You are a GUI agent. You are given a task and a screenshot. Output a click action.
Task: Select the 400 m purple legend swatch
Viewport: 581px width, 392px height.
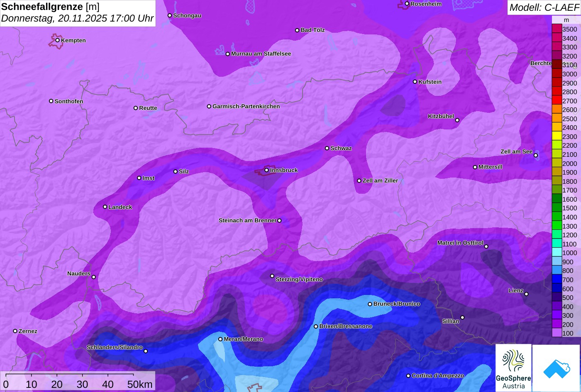click(x=557, y=306)
